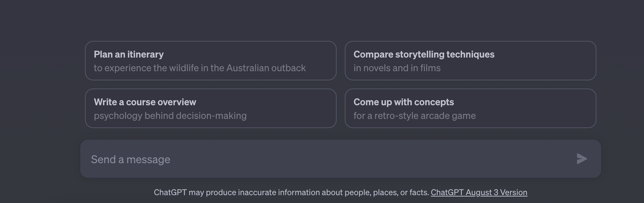Click 'in novels and in films' subtitle

(397, 68)
